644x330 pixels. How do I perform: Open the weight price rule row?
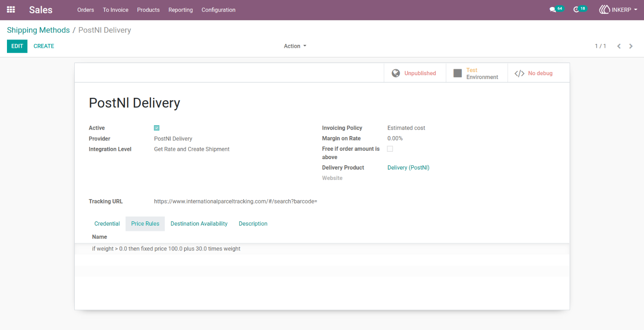[322, 249]
